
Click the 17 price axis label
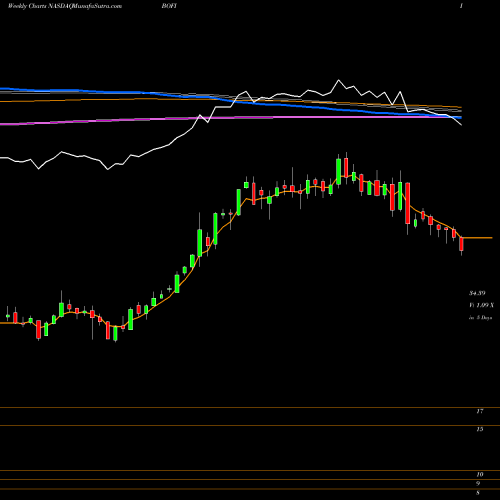coord(480,411)
